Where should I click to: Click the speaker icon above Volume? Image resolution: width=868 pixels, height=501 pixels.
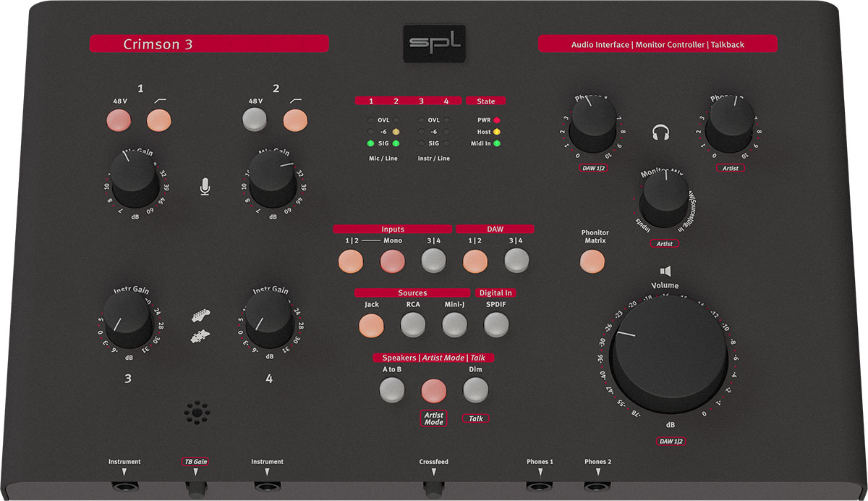[x=665, y=271]
